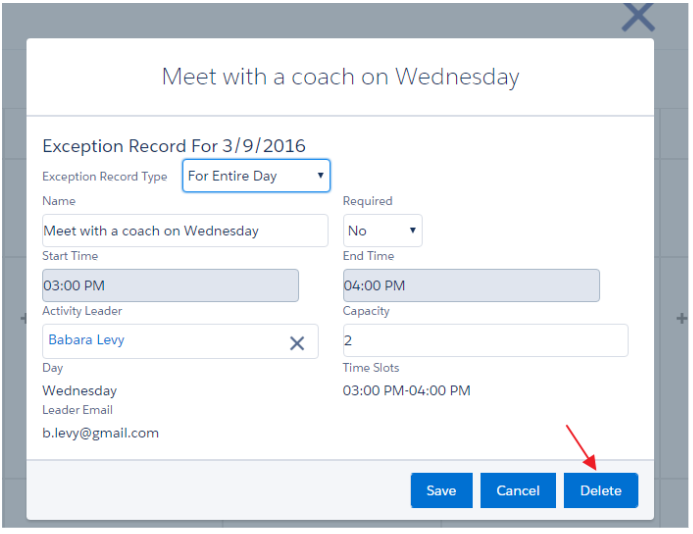Click the Exception Record Type label
693x534 pixels.
coord(105,177)
